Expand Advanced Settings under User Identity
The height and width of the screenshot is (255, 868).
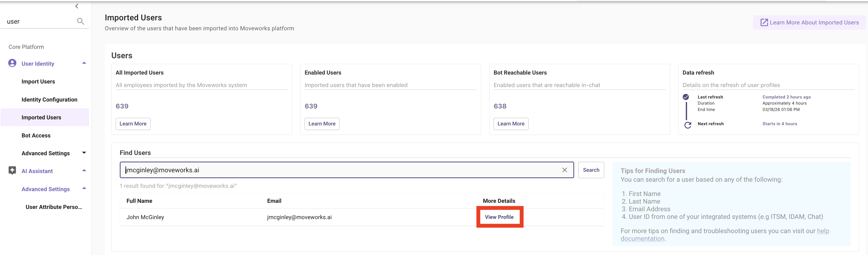(x=84, y=153)
